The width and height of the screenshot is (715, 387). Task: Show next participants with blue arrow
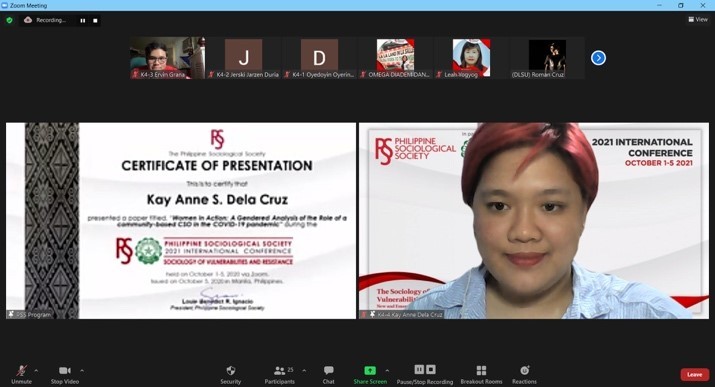(x=598, y=58)
